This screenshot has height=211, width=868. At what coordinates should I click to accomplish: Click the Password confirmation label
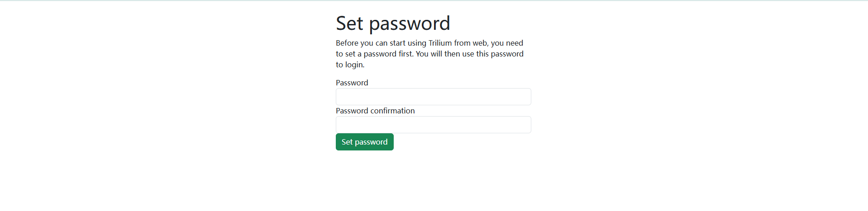pyautogui.click(x=375, y=111)
